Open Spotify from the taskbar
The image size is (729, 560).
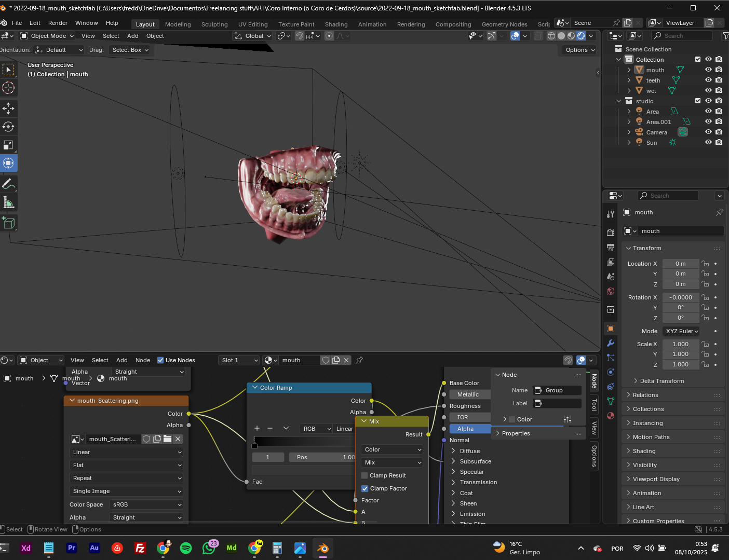185,548
